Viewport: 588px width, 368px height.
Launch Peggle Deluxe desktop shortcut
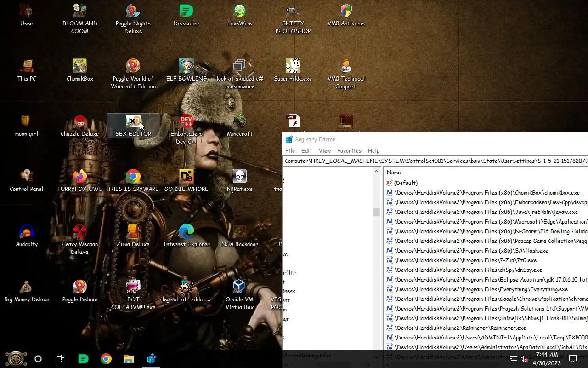coord(79,291)
